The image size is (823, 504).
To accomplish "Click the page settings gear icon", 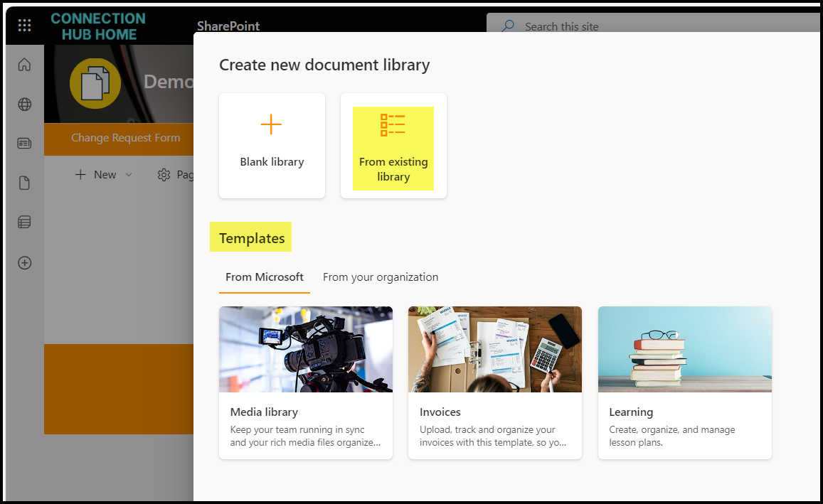I will tap(164, 175).
